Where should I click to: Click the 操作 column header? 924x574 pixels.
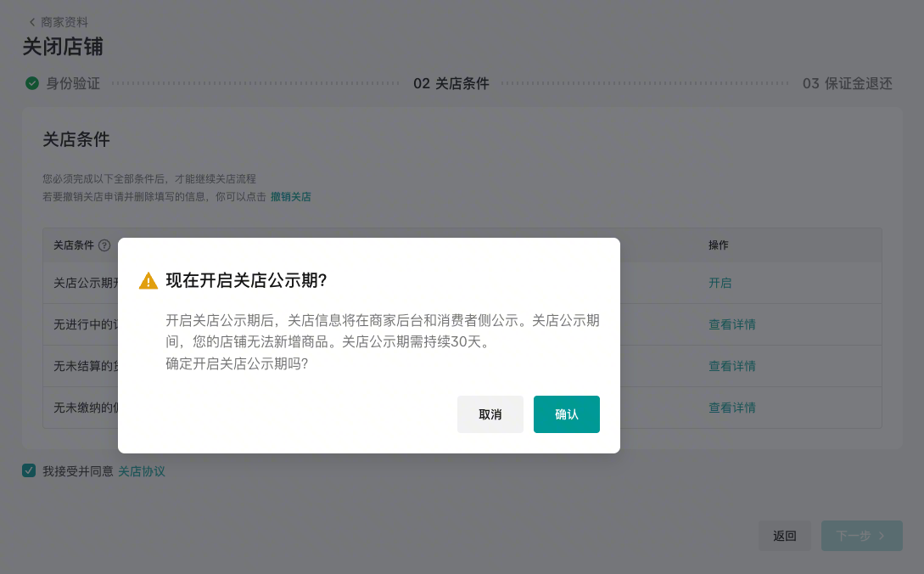tap(719, 245)
